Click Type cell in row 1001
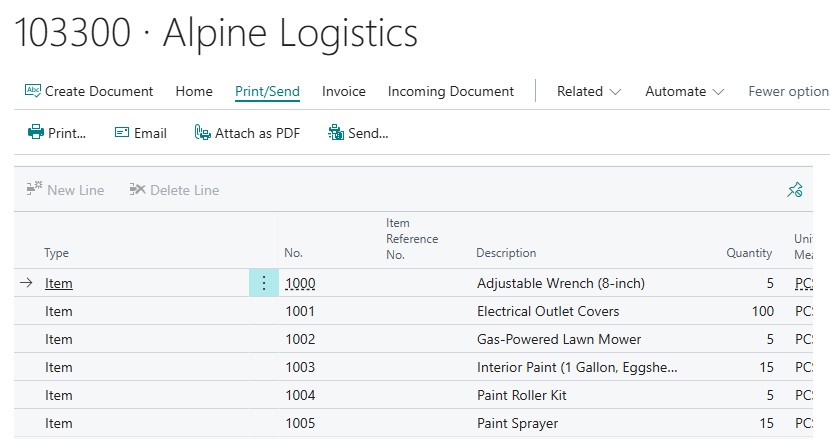Screen dimensions: 830x439 pyautogui.click(x=58, y=311)
